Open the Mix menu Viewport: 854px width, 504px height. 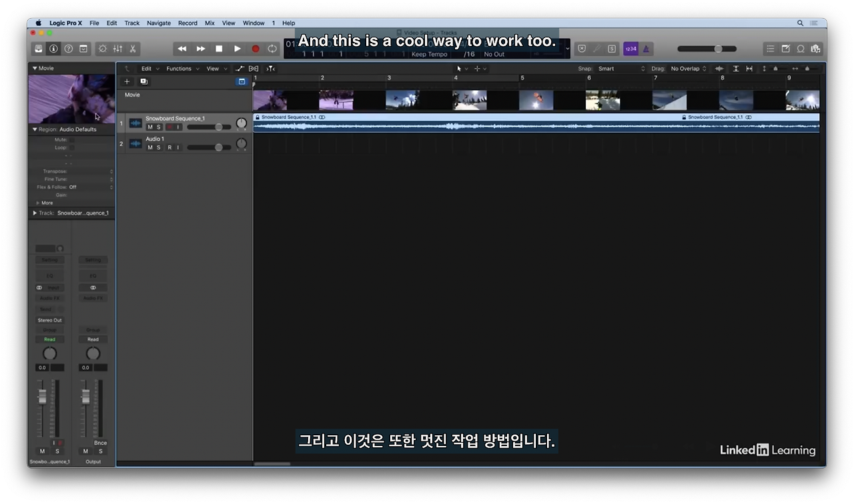pos(209,23)
